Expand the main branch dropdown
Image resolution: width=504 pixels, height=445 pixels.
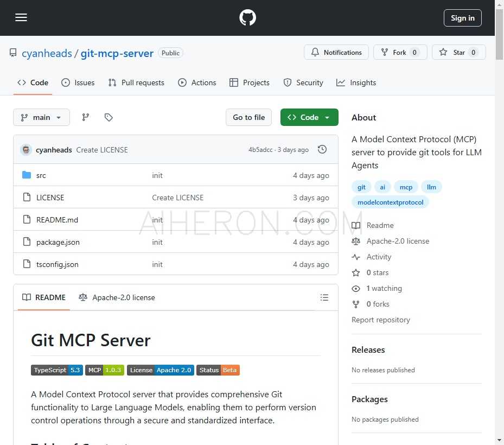click(41, 117)
